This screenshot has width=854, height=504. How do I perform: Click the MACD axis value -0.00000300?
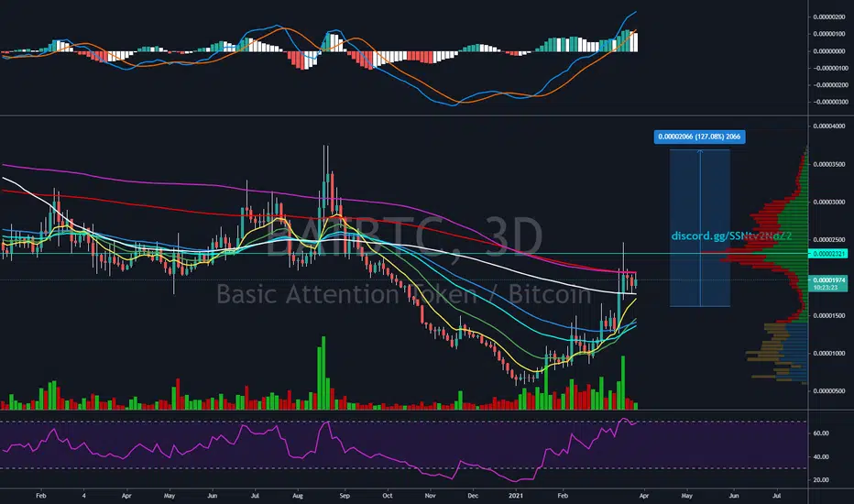click(830, 102)
